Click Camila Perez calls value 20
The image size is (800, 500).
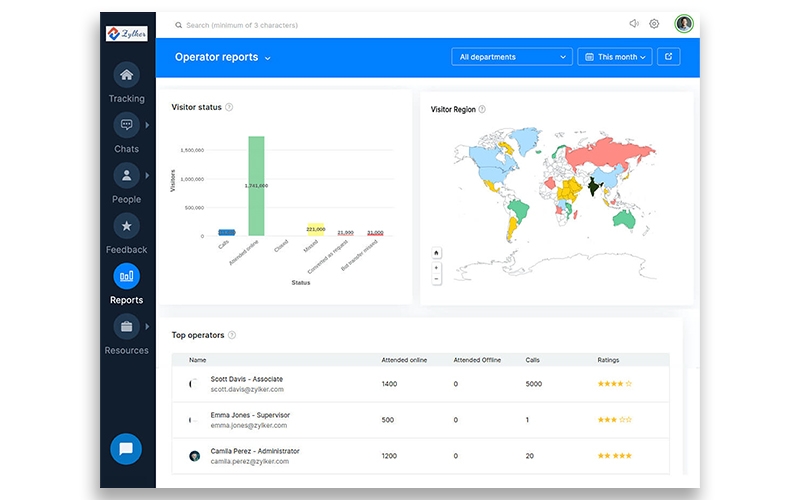tap(530, 456)
